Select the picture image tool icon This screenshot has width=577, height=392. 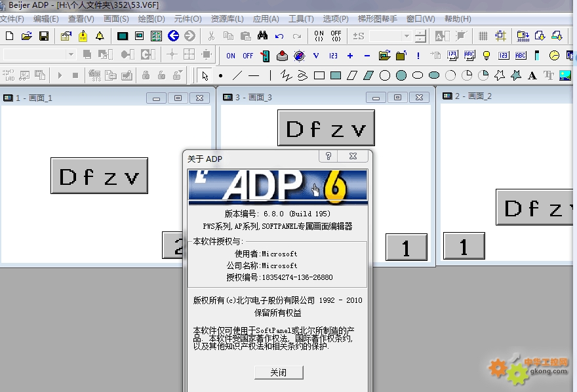point(565,75)
